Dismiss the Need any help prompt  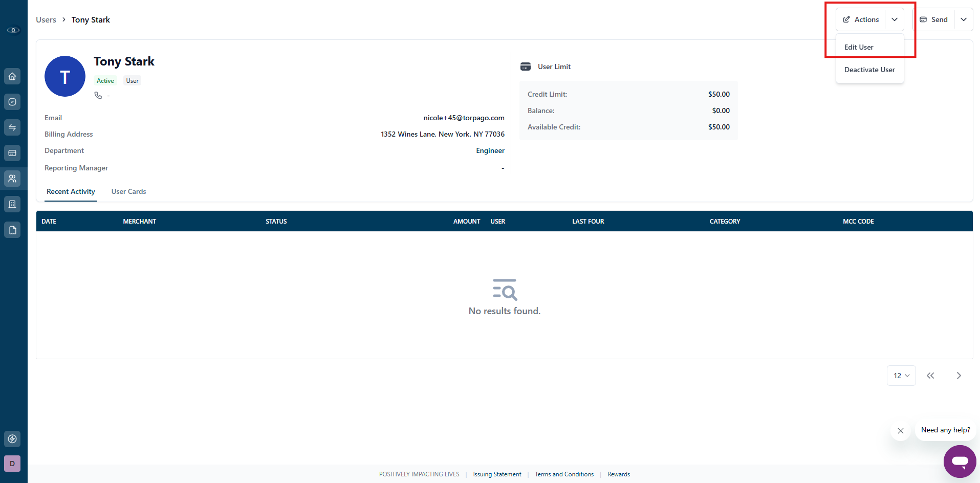[901, 431]
